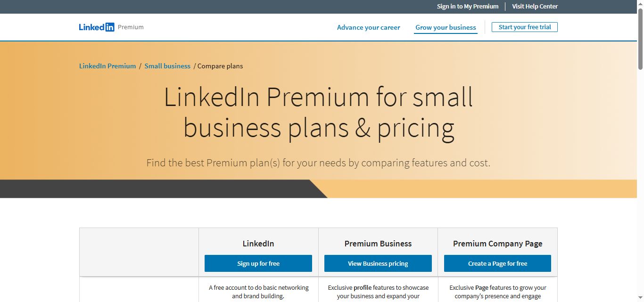Select the 'Grow your business' navigation item
The image size is (644, 302).
click(x=446, y=27)
